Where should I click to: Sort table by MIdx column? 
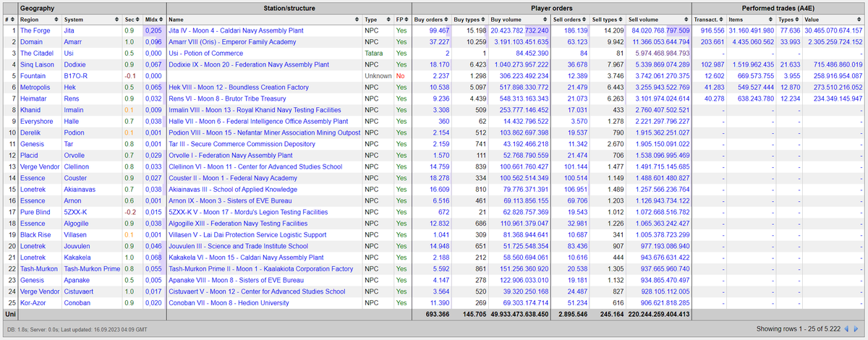[x=153, y=19]
